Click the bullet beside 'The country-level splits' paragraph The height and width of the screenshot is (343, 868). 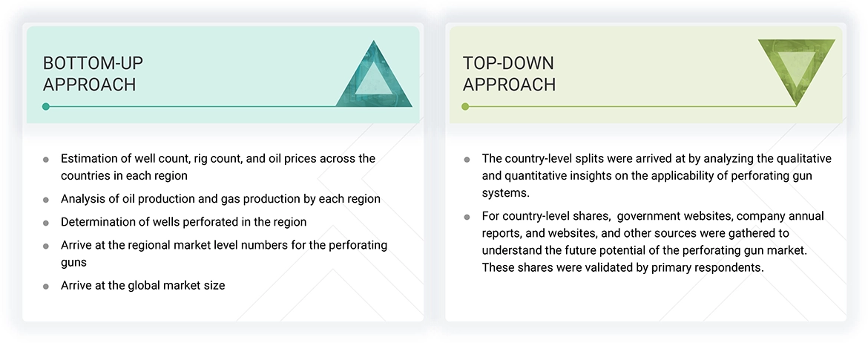pos(467,160)
